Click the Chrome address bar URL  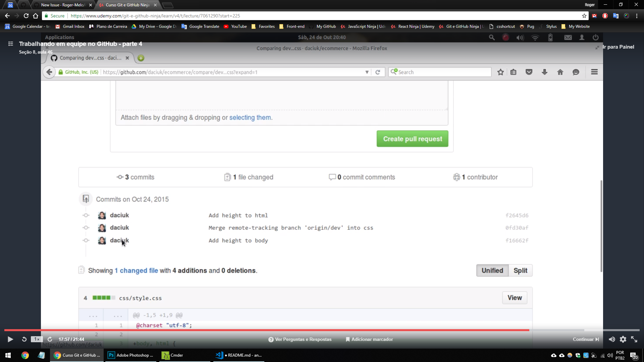(155, 16)
